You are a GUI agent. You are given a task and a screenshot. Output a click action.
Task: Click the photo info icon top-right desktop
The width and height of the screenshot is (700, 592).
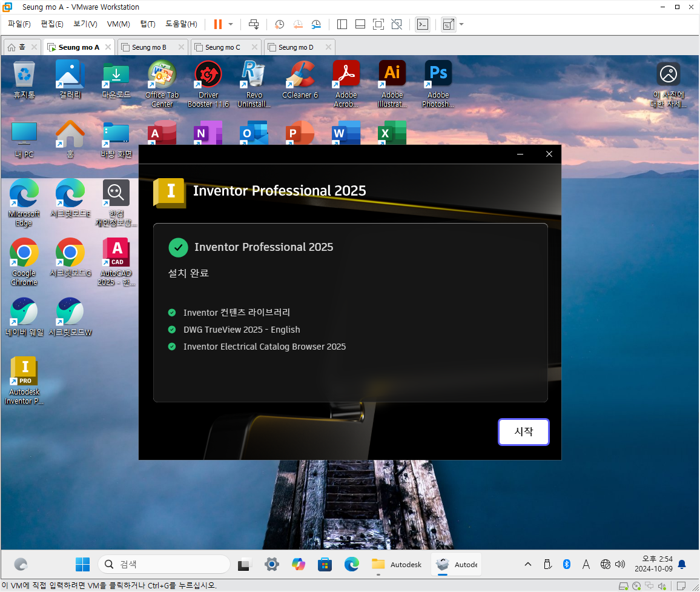click(x=669, y=85)
